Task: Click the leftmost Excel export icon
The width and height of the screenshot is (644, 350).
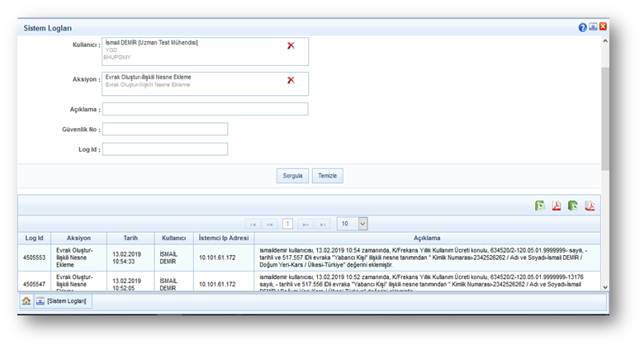Action: point(539,206)
